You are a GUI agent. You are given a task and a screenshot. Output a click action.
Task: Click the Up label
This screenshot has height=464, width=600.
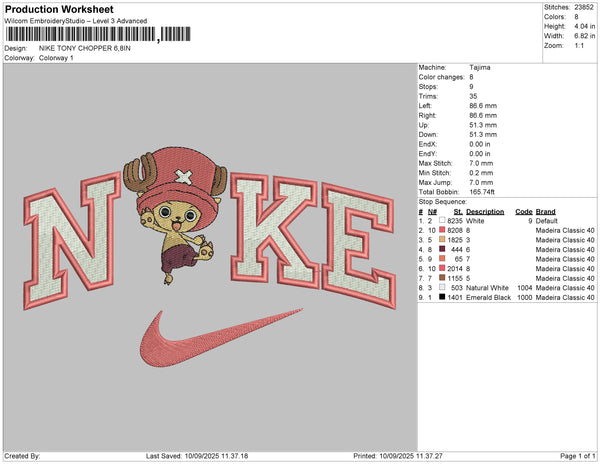coord(424,125)
